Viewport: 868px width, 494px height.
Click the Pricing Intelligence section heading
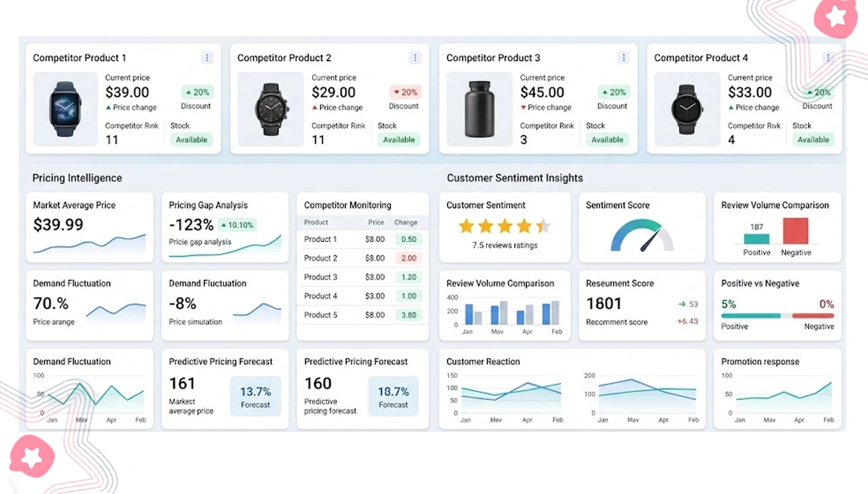coord(77,178)
